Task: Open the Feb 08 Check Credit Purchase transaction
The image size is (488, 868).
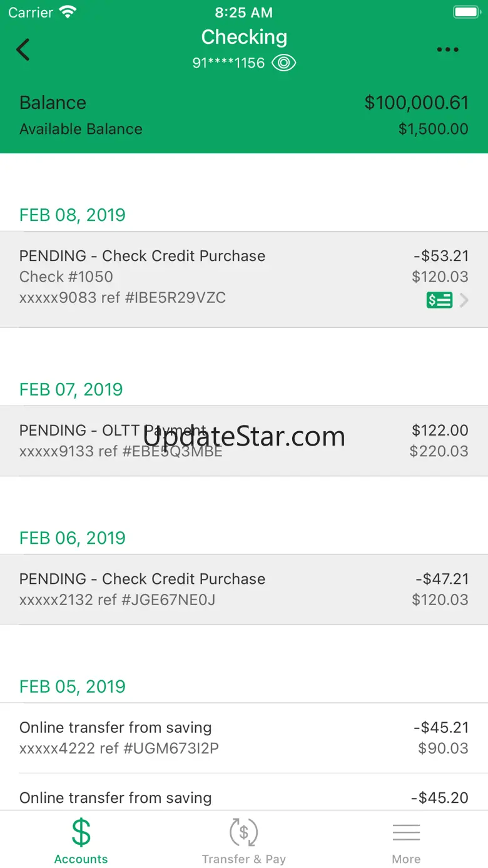Action: click(244, 279)
